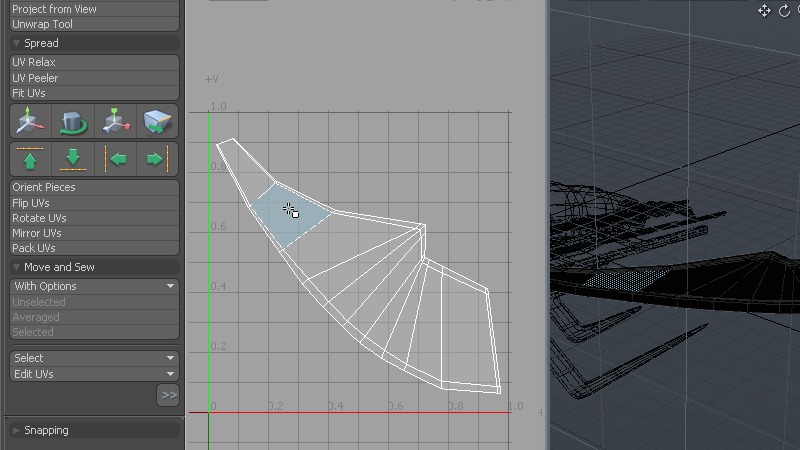Screen dimensions: 800x450
Task: Select the Rotate tool icon
Action: pyautogui.click(x=73, y=121)
